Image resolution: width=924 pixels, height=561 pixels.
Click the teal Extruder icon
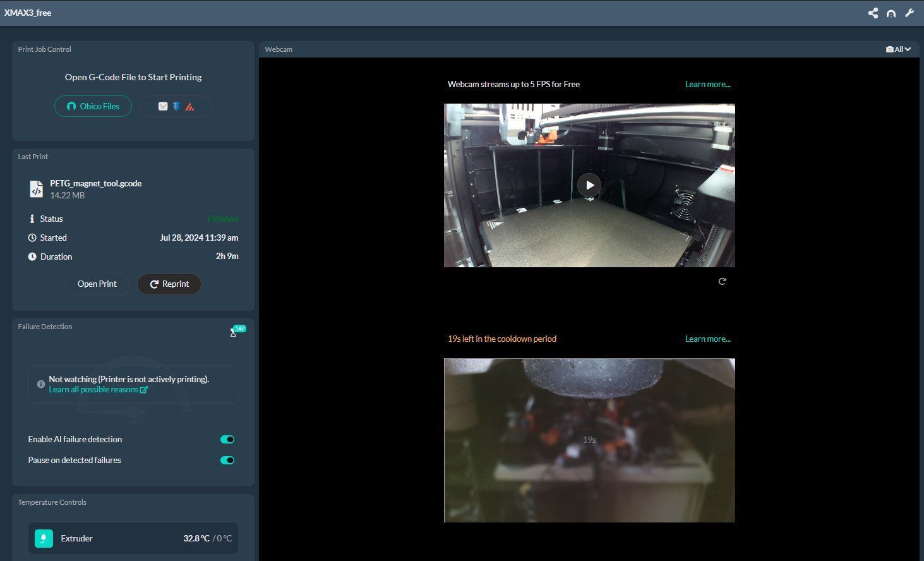click(44, 538)
